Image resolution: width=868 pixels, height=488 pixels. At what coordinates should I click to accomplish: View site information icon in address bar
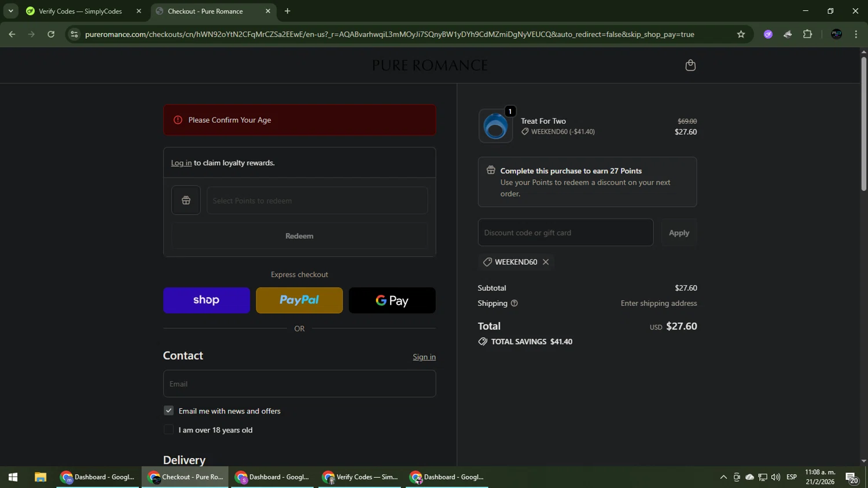(x=74, y=34)
